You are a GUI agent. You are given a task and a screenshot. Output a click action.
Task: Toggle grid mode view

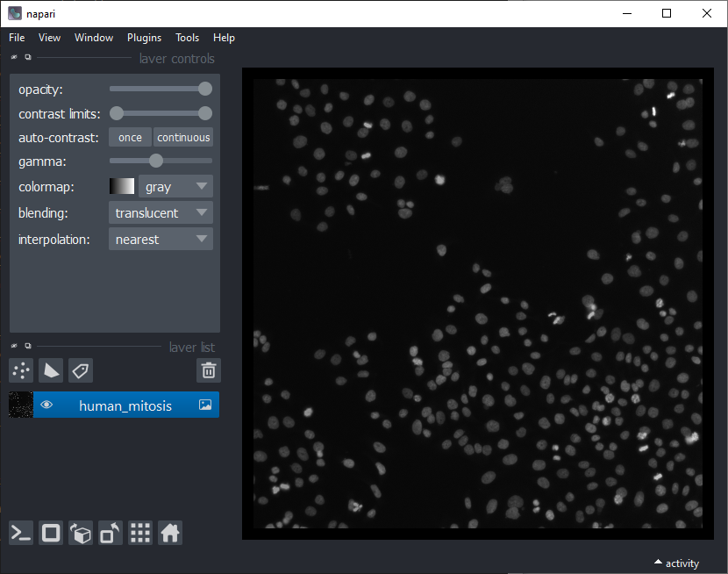coord(140,533)
